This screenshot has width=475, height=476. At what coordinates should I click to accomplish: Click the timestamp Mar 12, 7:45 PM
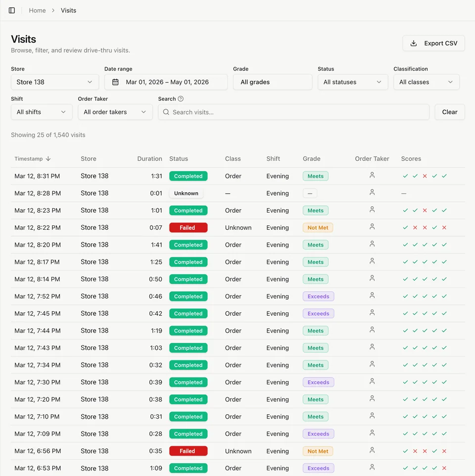tap(38, 313)
